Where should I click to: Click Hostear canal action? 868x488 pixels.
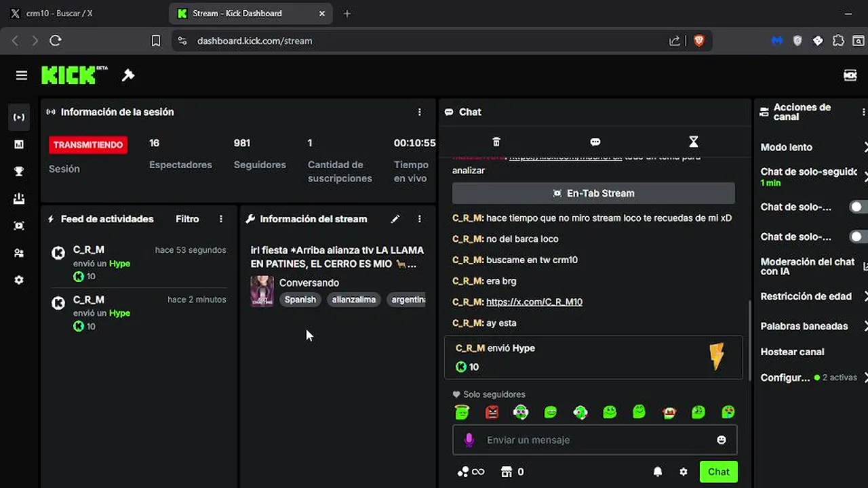click(792, 352)
